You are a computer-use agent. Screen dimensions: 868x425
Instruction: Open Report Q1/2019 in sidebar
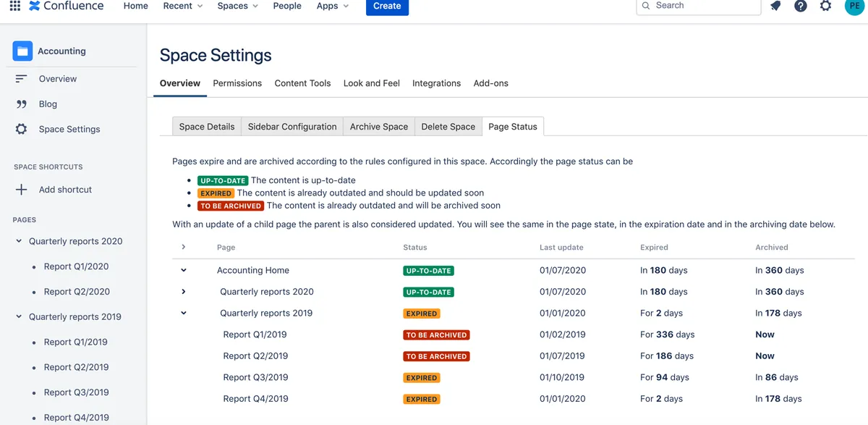click(75, 342)
